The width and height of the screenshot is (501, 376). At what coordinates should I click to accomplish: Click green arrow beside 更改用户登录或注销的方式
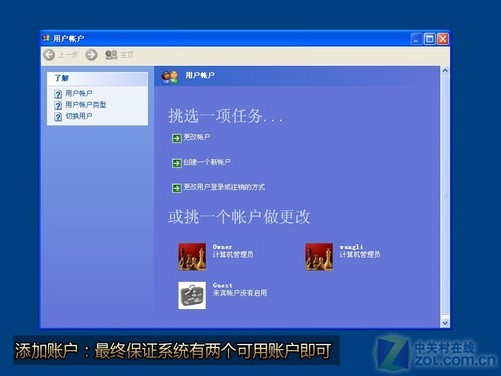[176, 188]
